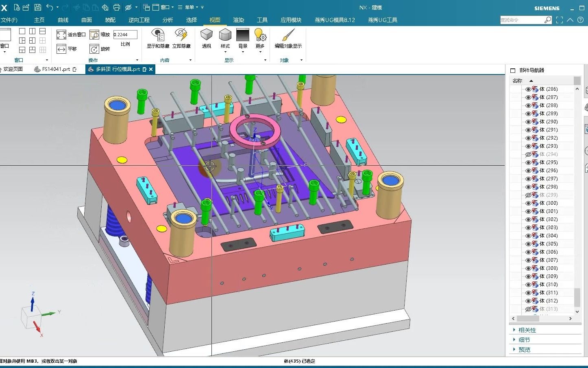Click the Save icon in quick access toolbar

click(x=38, y=7)
